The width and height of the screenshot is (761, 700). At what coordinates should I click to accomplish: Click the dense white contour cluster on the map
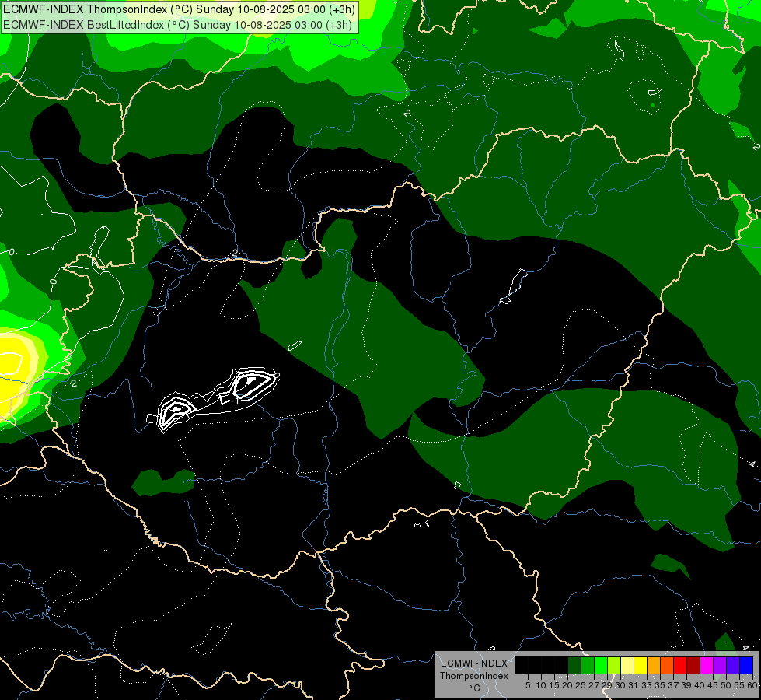pos(214,398)
